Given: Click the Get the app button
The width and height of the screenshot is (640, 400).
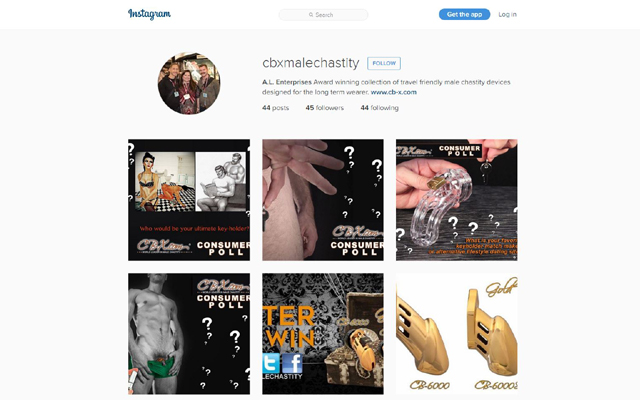Looking at the screenshot, I should pyautogui.click(x=464, y=14).
